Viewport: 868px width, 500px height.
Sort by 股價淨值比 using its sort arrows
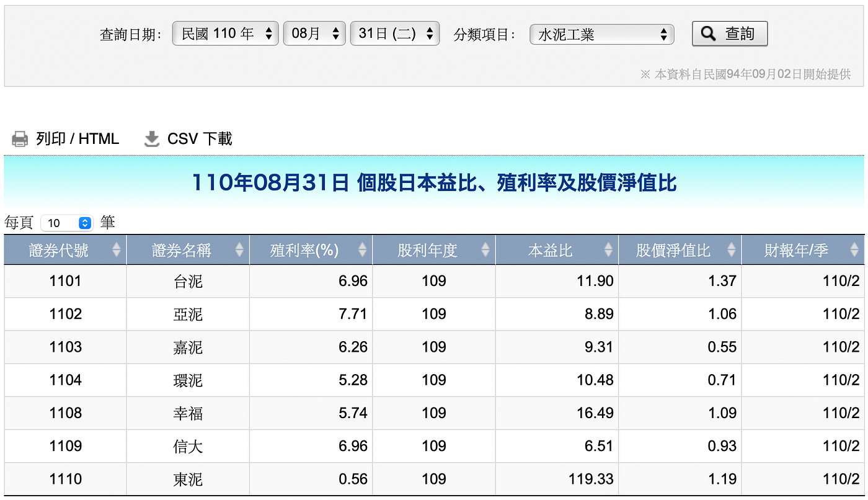point(732,250)
